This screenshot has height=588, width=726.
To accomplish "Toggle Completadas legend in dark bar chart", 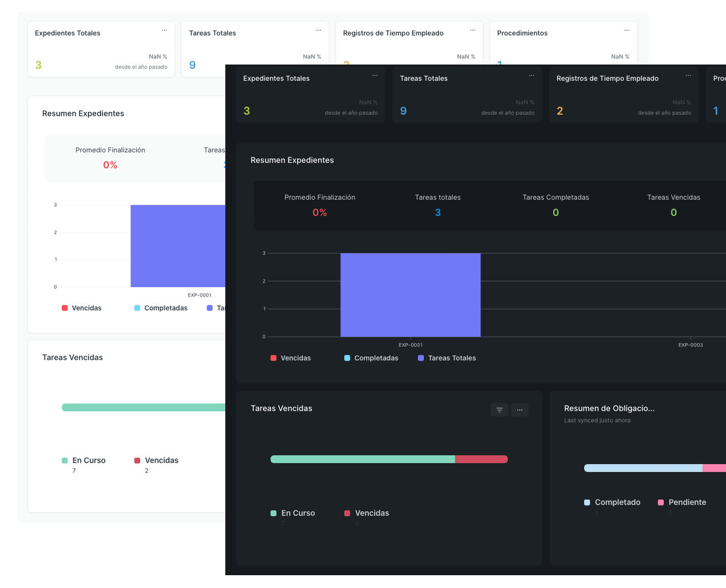I will point(371,358).
